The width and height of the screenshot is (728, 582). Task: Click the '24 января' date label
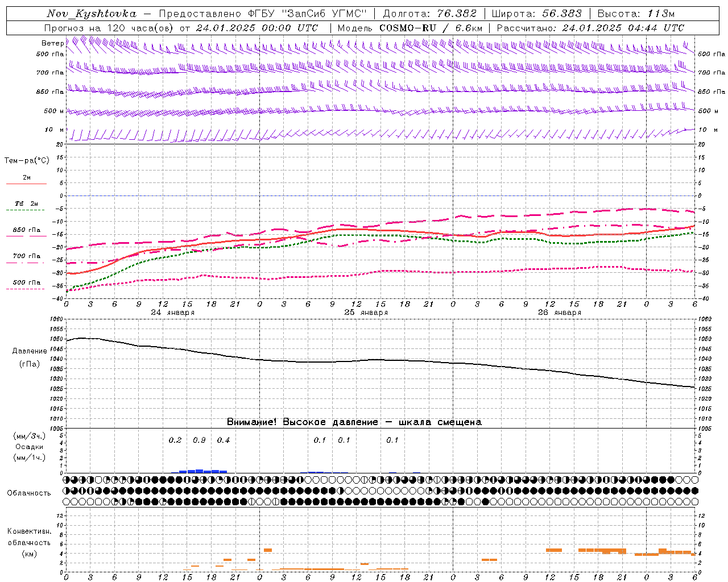pos(173,313)
